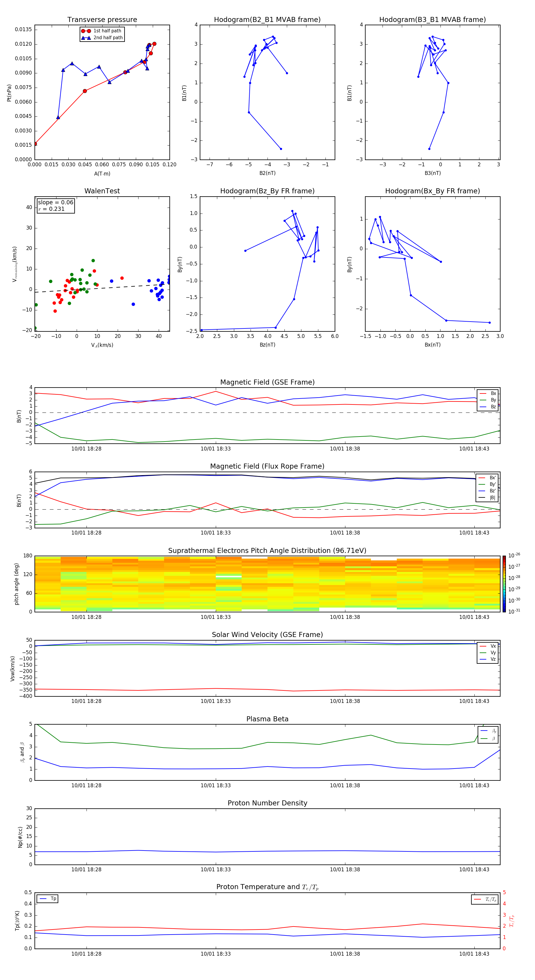Click the 'A(T·m)' x-axis label
This screenshot has width=535, height=980.
coord(102,173)
